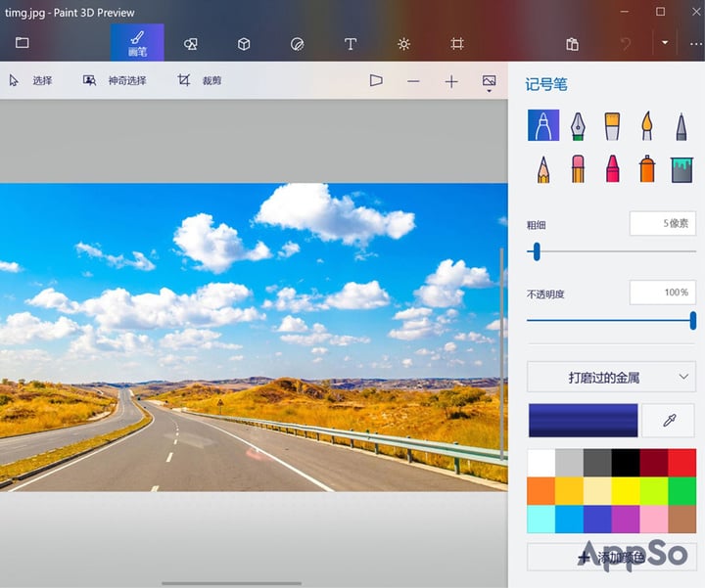Select the orange spray can
Screen dimensions: 705x588
click(646, 169)
